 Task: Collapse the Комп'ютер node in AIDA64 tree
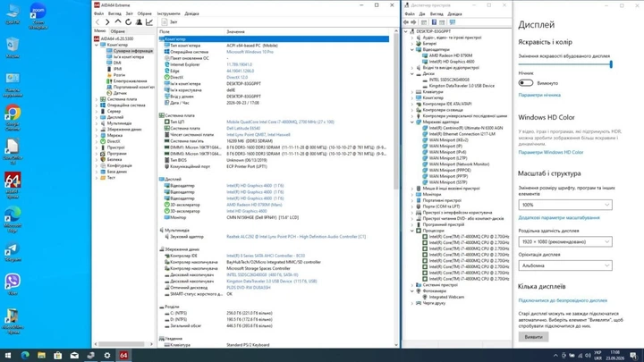pos(97,45)
